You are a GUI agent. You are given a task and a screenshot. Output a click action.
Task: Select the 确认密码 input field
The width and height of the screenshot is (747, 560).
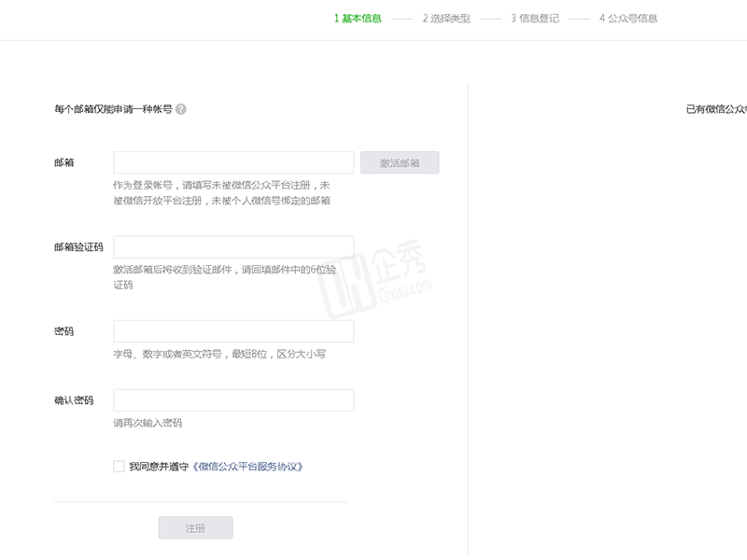(x=233, y=400)
